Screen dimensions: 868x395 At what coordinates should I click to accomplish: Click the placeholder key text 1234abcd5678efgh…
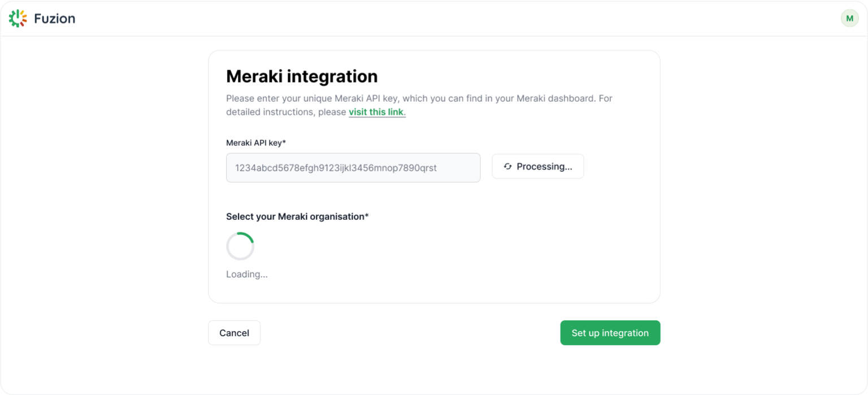coord(336,168)
